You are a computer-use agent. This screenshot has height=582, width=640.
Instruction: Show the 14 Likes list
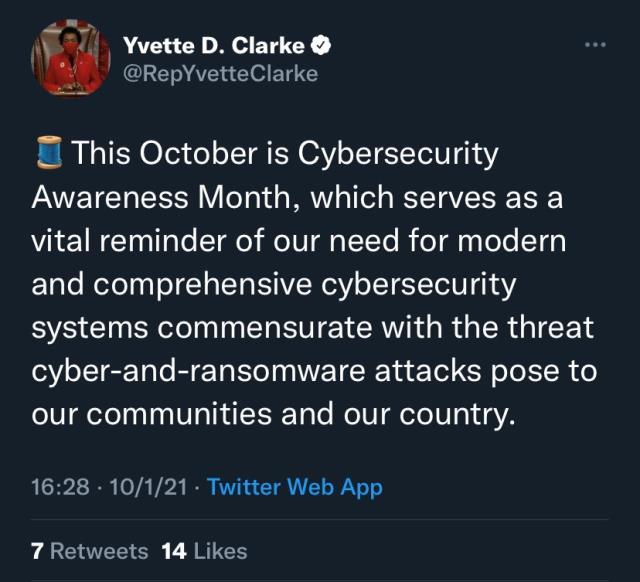click(204, 551)
